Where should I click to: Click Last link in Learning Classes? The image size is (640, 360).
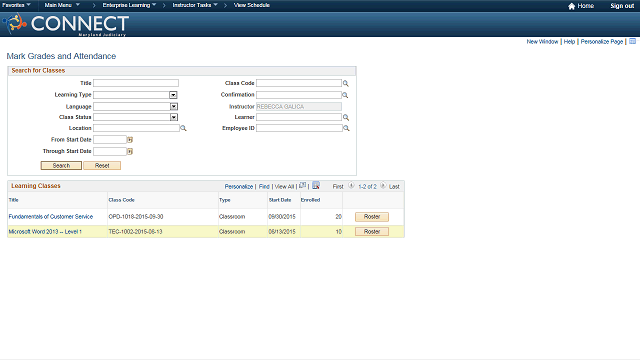pos(394,187)
